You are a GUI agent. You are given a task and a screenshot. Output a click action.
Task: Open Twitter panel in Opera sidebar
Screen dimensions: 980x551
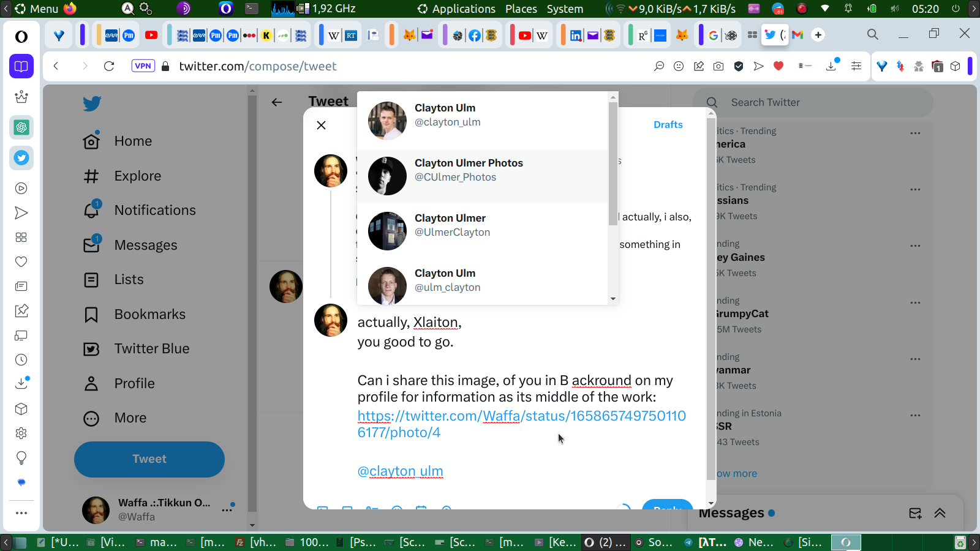(21, 158)
